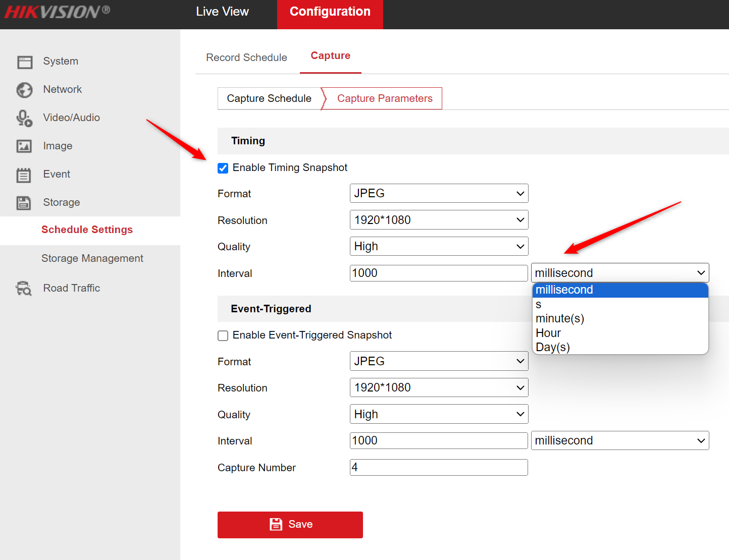The height and width of the screenshot is (560, 729).
Task: Click the System sidebar icon
Action: pos(25,61)
